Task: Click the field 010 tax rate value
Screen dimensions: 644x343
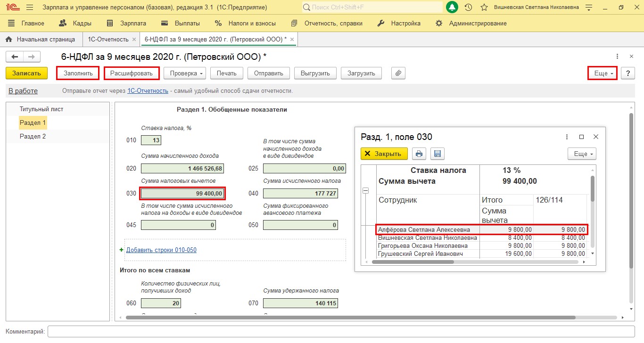Action: point(151,140)
